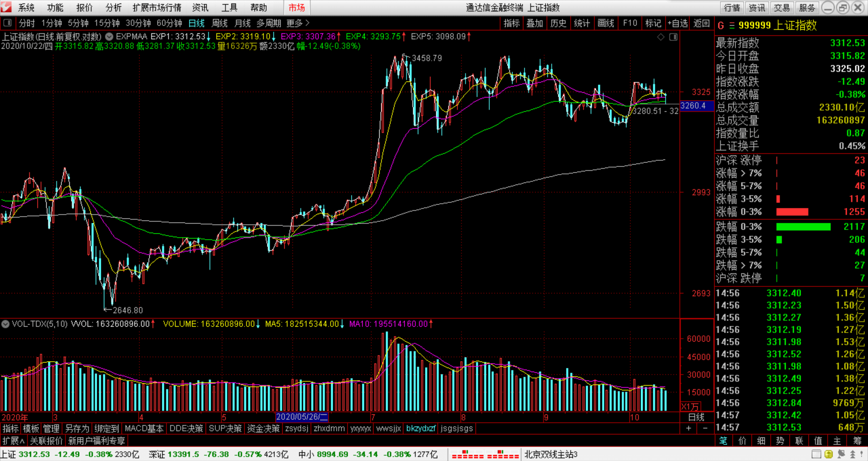Switch to the 周线 period tab

pos(220,23)
